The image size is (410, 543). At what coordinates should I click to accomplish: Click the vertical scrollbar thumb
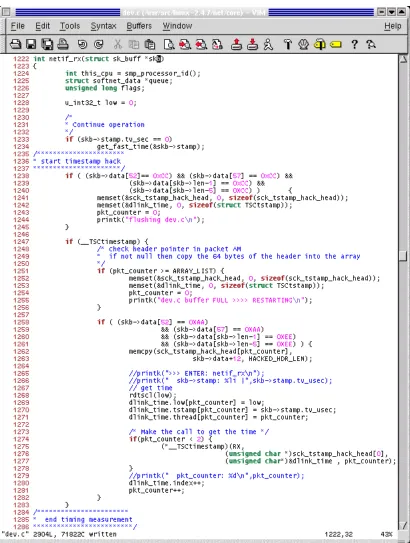pyautogui.click(x=403, y=255)
